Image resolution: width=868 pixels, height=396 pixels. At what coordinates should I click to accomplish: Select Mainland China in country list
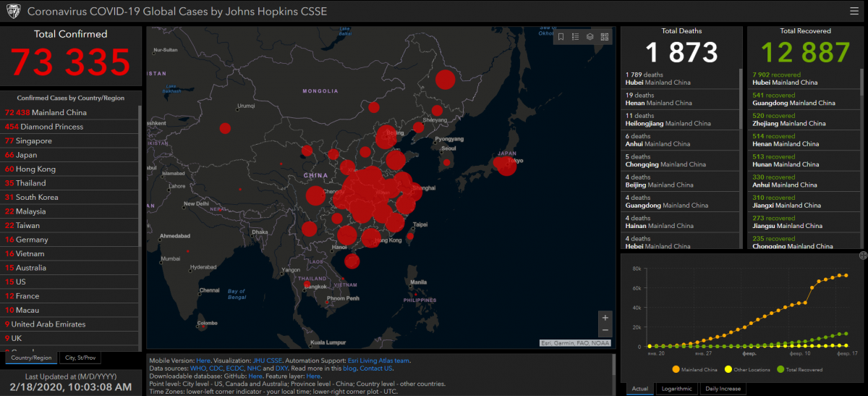click(x=70, y=112)
